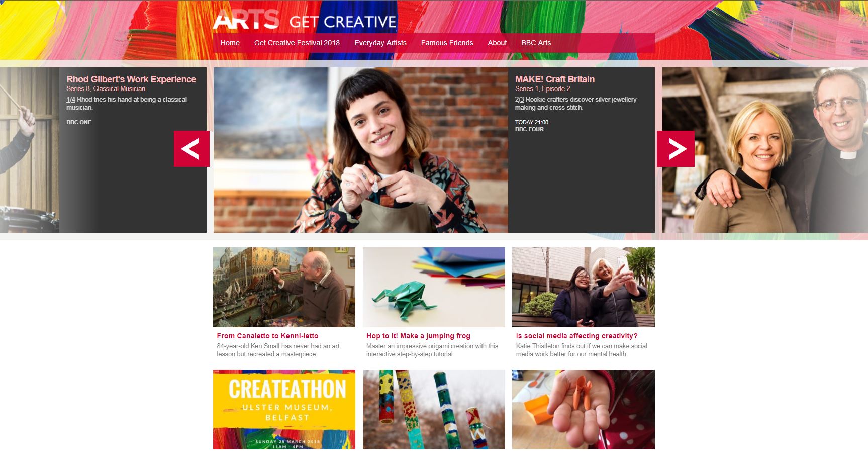This screenshot has height=452, width=868.
Task: Open the Hop to it! Make a jumping frog link
Action: click(418, 336)
